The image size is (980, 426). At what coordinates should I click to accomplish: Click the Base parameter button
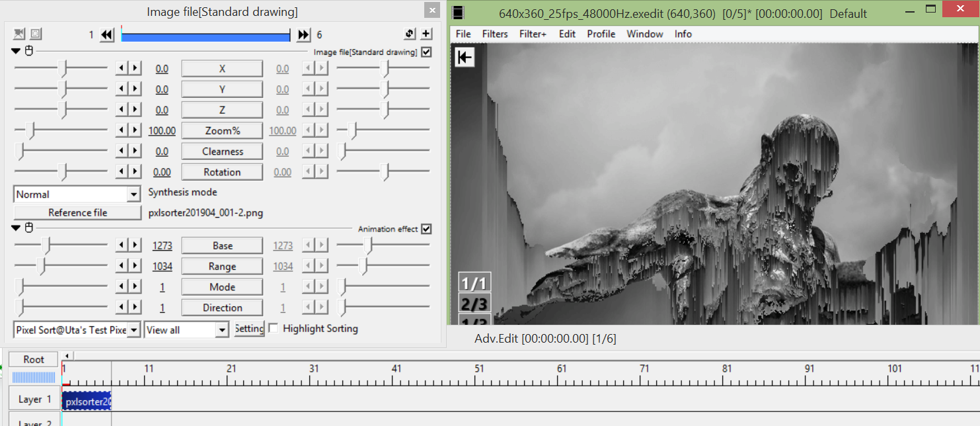point(222,245)
